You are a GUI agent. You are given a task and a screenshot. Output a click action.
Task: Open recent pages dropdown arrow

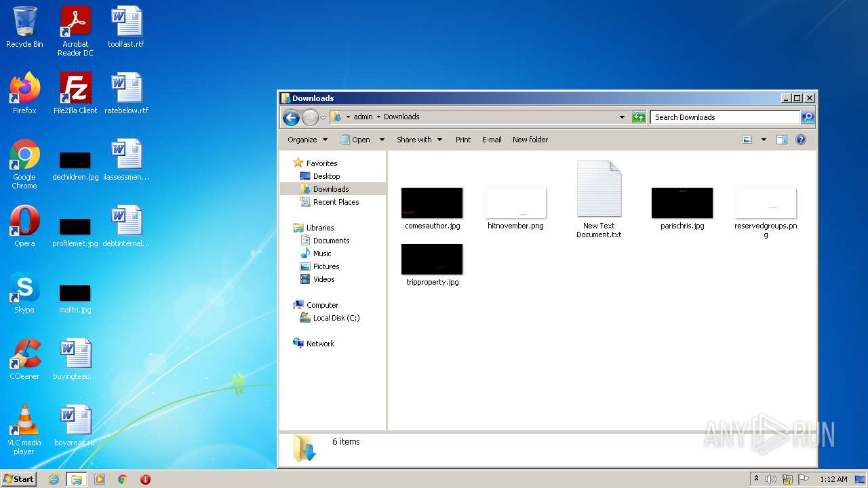click(323, 117)
